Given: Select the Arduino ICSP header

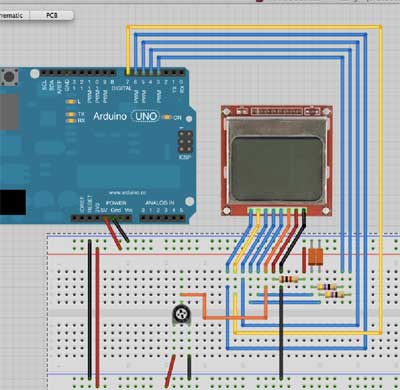Looking at the screenshot, I should [185, 142].
